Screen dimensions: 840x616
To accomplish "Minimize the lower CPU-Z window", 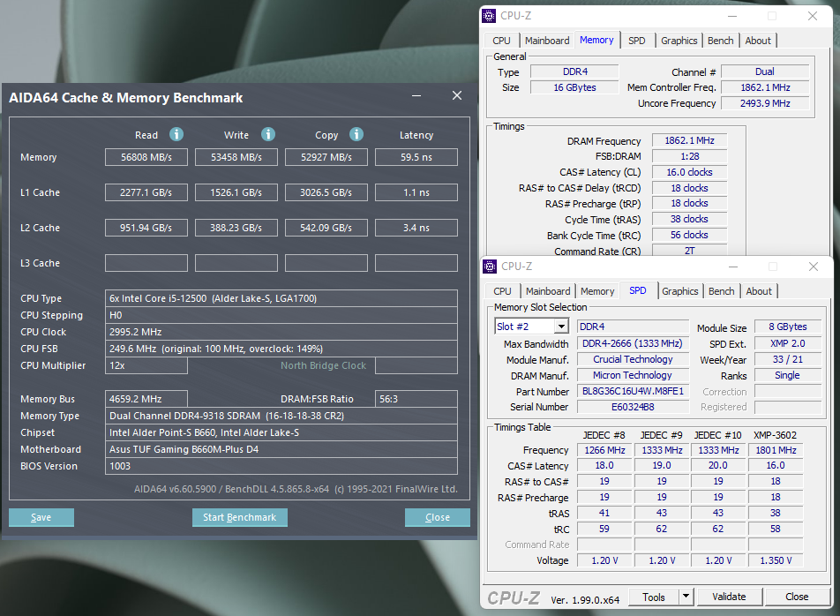I will [733, 267].
